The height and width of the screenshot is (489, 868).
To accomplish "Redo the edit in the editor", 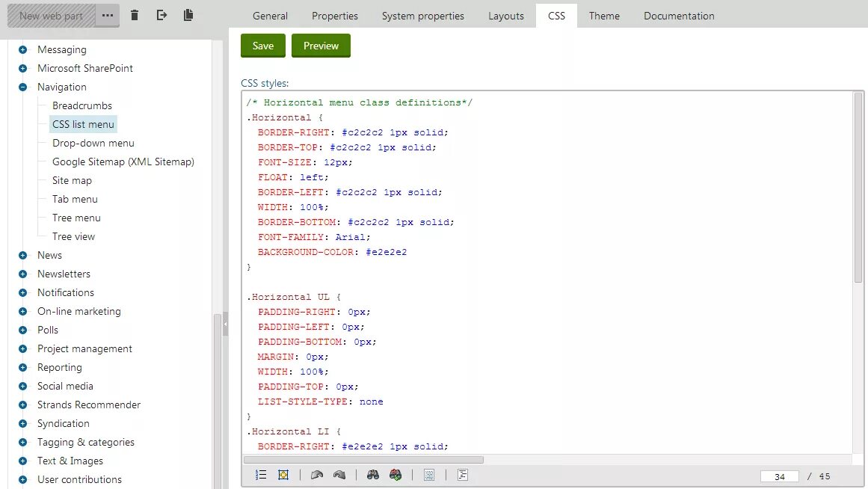I will click(x=339, y=475).
